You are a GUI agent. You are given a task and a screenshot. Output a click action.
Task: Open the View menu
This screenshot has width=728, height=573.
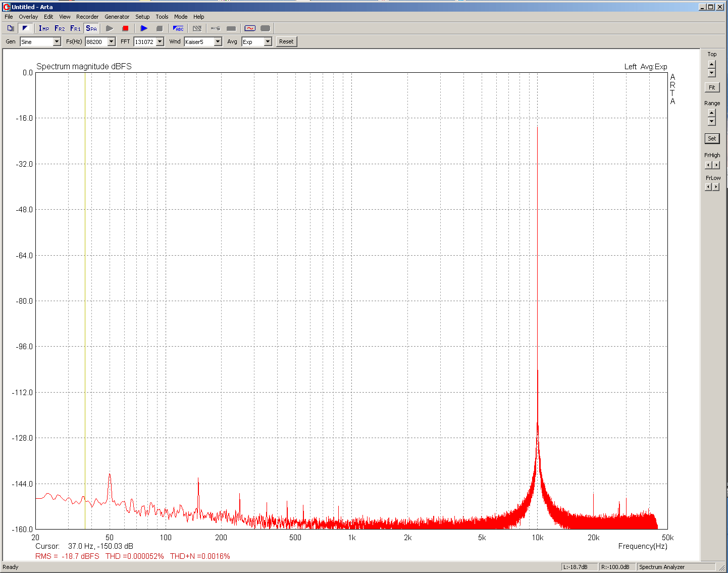tap(65, 17)
